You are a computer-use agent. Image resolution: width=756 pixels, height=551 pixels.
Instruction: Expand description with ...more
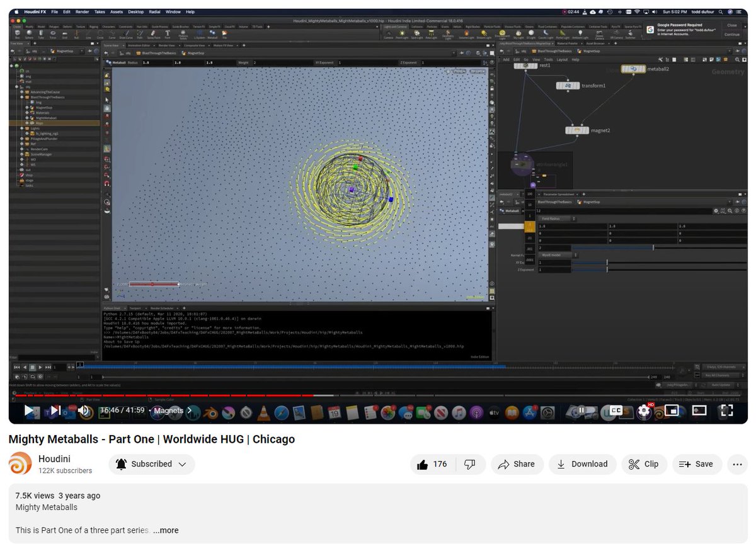(x=166, y=530)
